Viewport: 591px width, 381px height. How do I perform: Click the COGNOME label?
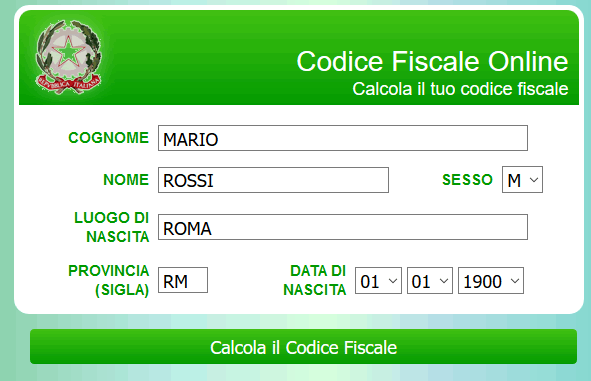pos(109,138)
